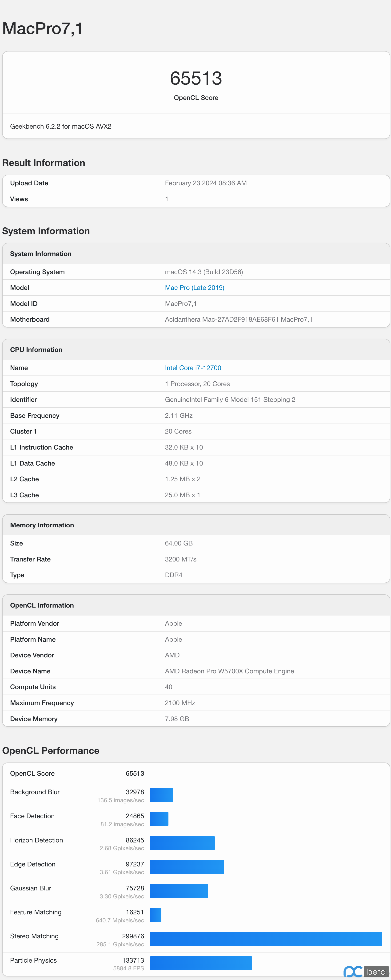Select the macOS 14.3 (Build 23D56) value
Screen dimensions: 391x980
click(x=204, y=272)
